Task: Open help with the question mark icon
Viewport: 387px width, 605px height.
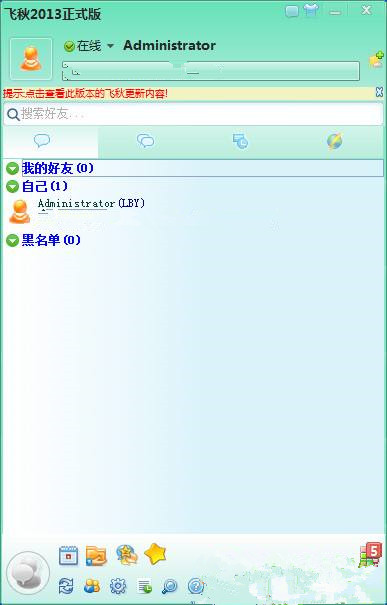Action: point(196,586)
